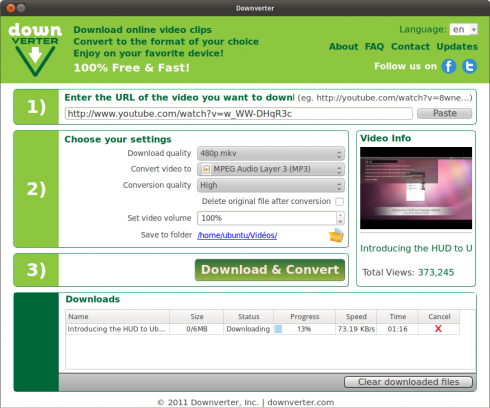The height and width of the screenshot is (408, 490).
Task: Click the '73.19 KB/s' speed cell
Action: point(356,329)
